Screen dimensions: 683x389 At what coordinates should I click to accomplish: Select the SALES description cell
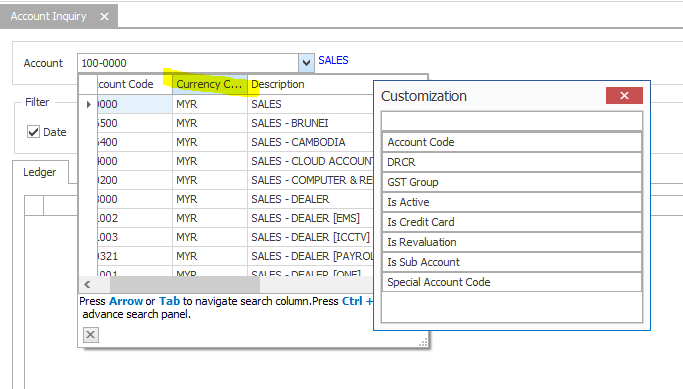[x=310, y=104]
